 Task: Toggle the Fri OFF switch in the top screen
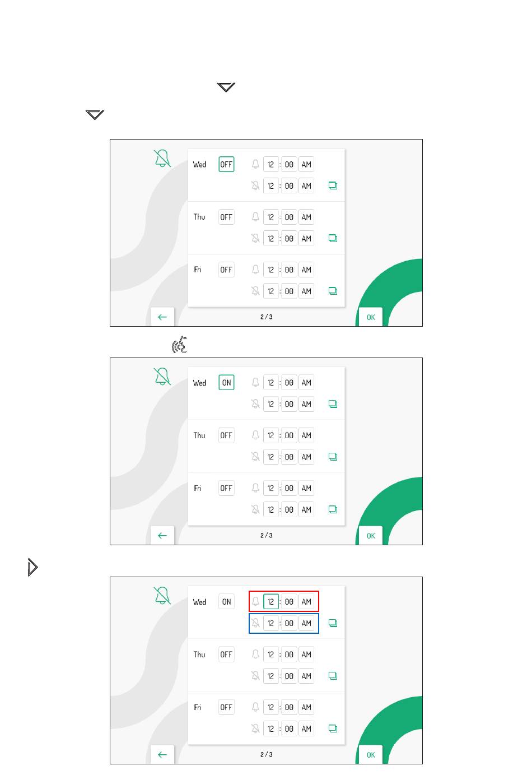pos(226,270)
